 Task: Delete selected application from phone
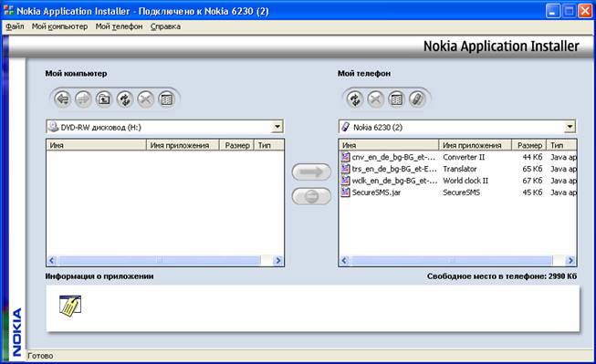point(375,99)
